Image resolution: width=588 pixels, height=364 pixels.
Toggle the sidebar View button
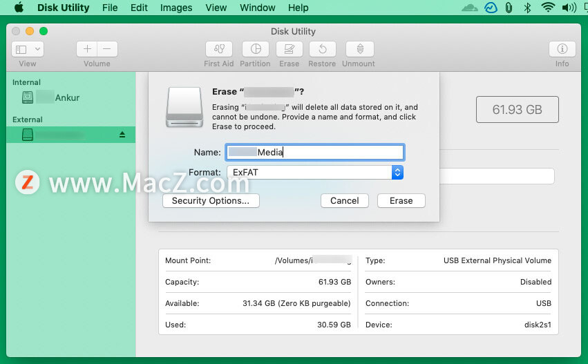21,49
